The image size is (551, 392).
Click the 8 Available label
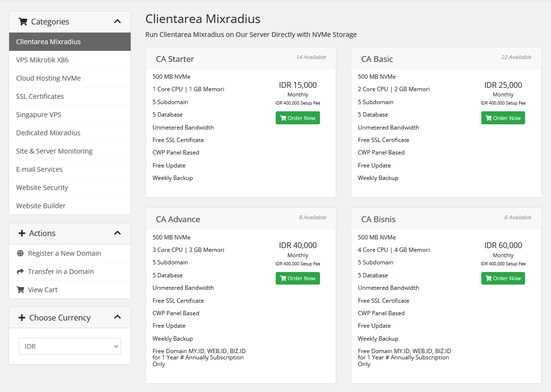pos(312,217)
